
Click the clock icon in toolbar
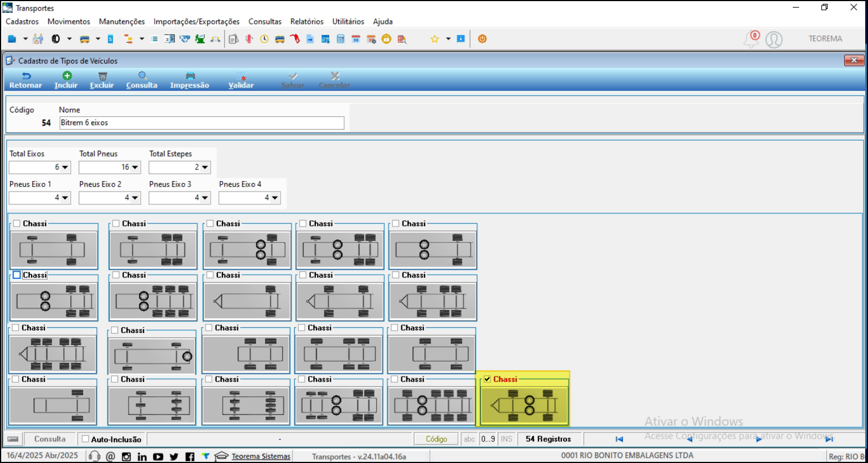pyautogui.click(x=264, y=39)
